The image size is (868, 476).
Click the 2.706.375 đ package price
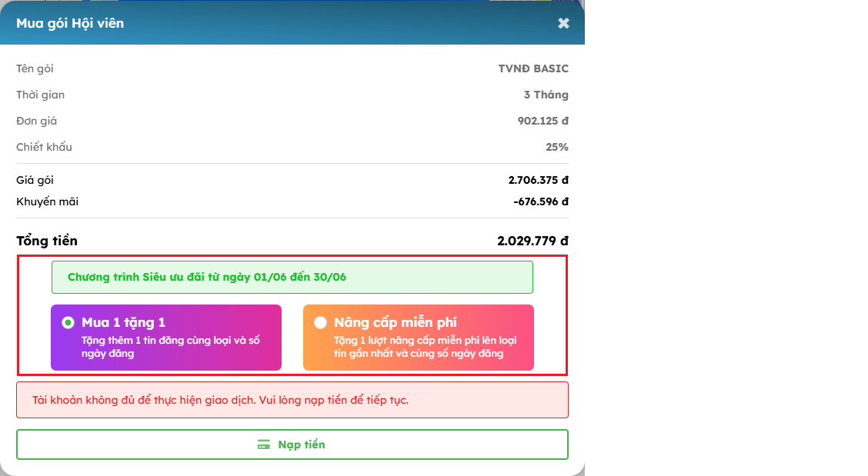(x=538, y=180)
